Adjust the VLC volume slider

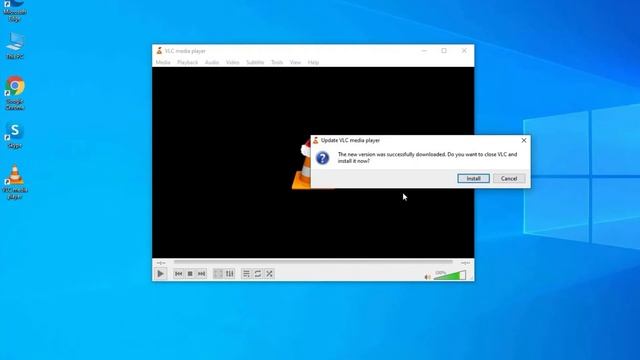(x=449, y=276)
